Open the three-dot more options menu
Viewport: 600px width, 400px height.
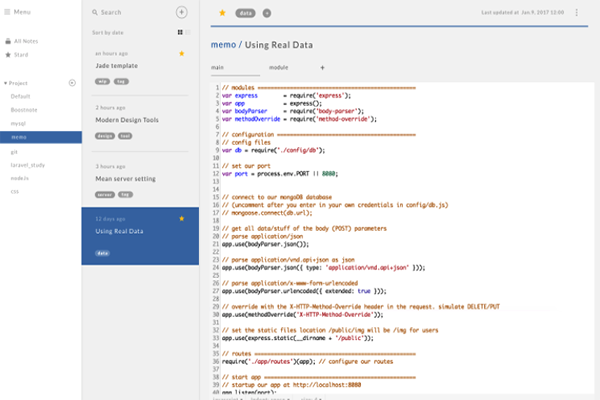tap(576, 13)
